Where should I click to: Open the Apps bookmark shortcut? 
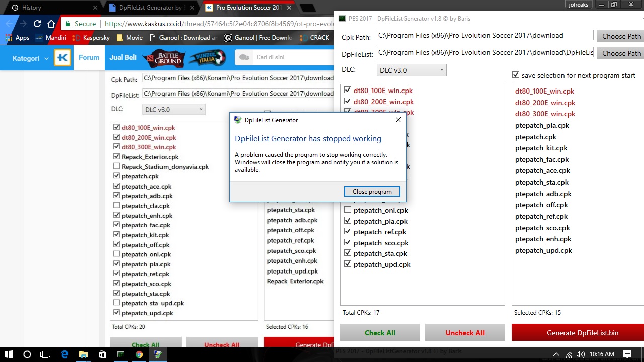[x=17, y=38]
